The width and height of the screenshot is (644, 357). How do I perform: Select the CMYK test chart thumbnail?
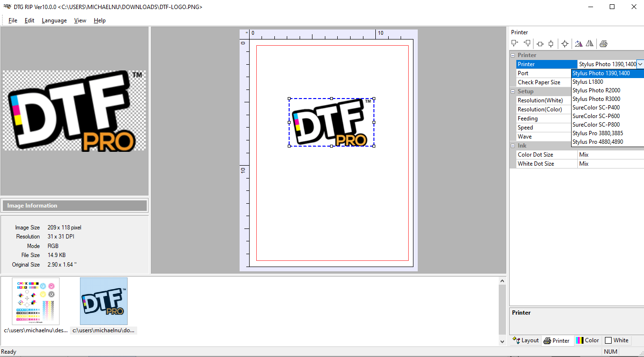(36, 301)
